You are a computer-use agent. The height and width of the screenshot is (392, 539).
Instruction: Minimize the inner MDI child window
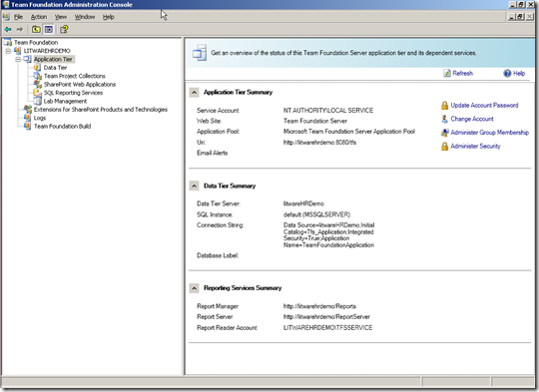[x=512, y=17]
